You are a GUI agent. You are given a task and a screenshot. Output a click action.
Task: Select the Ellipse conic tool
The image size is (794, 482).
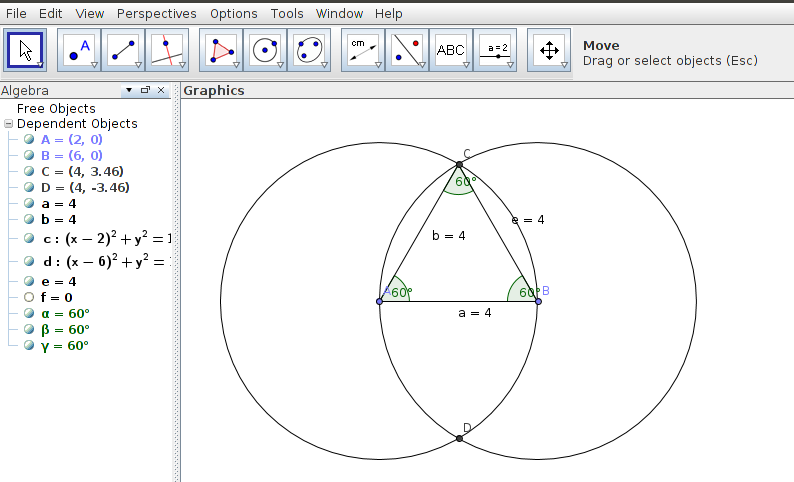[x=309, y=50]
